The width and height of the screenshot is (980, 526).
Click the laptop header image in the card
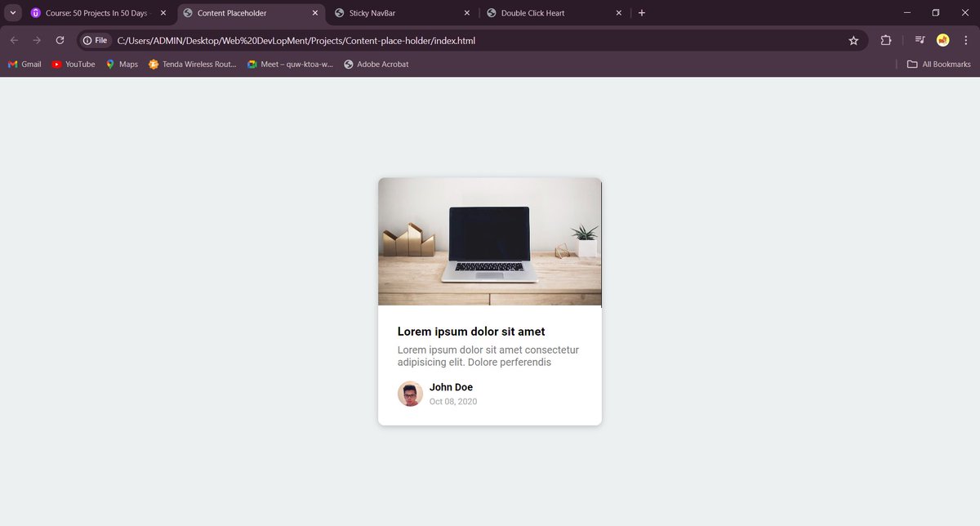coord(490,242)
